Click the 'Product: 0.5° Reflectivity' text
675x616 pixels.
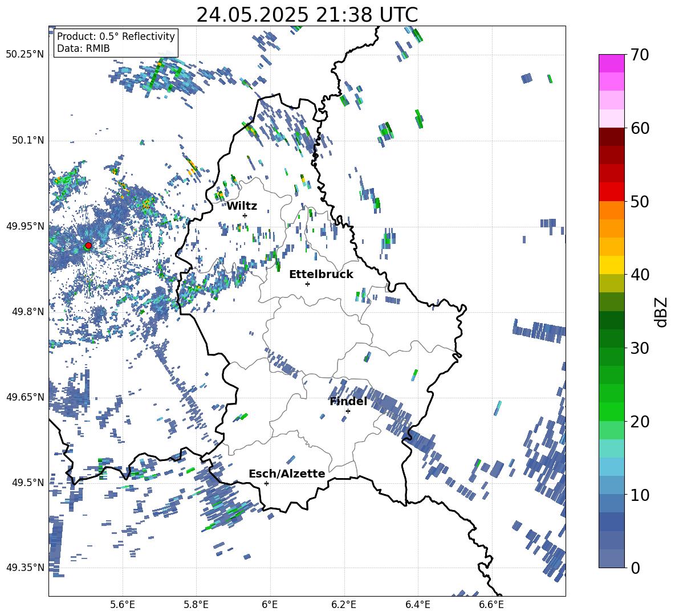tap(116, 36)
